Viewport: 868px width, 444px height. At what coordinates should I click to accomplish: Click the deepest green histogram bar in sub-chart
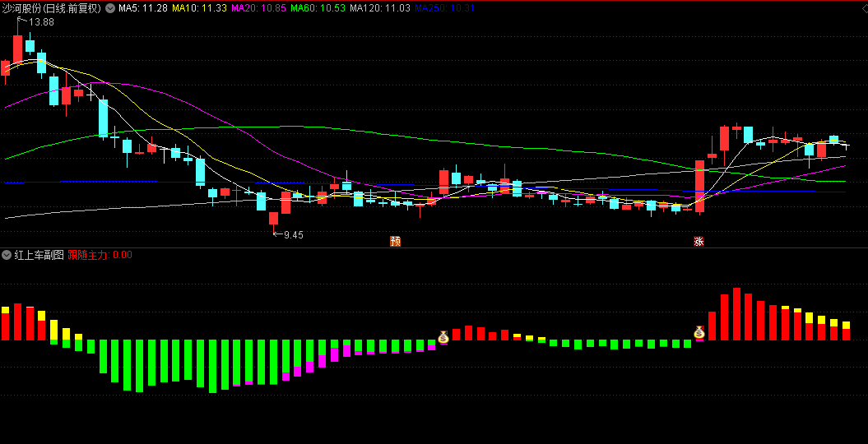click(x=212, y=367)
